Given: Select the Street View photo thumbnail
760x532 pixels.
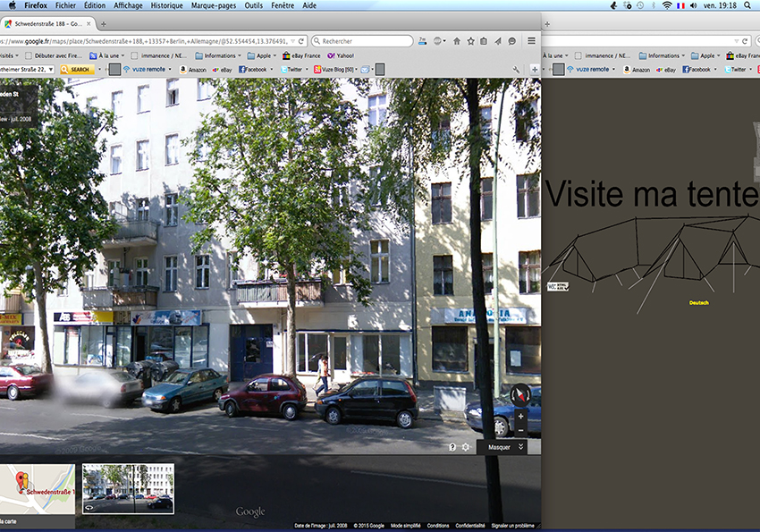Looking at the screenshot, I should coord(128,488).
